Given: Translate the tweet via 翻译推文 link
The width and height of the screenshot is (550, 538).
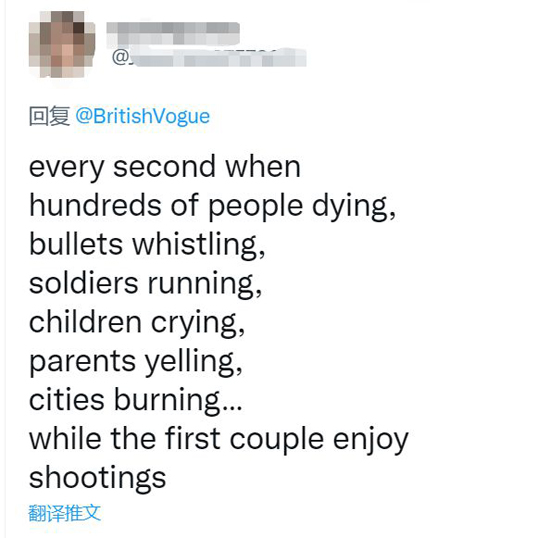Looking at the screenshot, I should pyautogui.click(x=65, y=513).
